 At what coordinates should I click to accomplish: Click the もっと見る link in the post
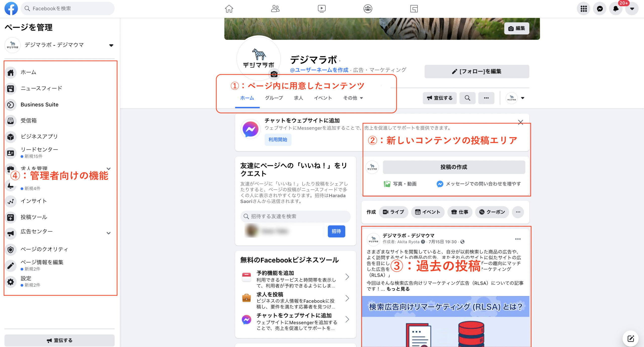click(x=398, y=289)
